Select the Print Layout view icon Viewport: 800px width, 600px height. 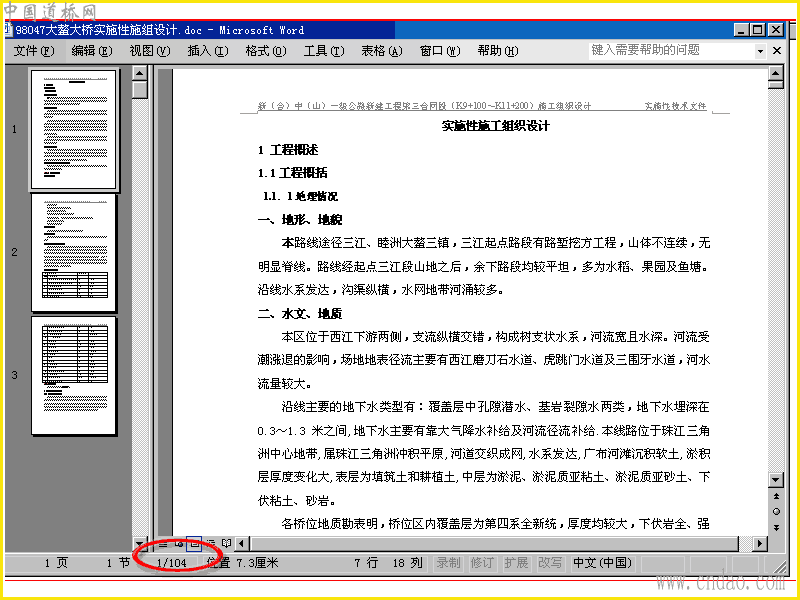pyautogui.click(x=194, y=544)
